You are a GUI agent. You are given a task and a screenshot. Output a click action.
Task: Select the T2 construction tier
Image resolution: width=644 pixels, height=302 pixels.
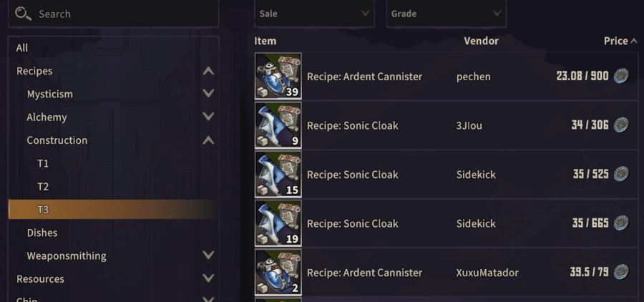[x=43, y=186]
